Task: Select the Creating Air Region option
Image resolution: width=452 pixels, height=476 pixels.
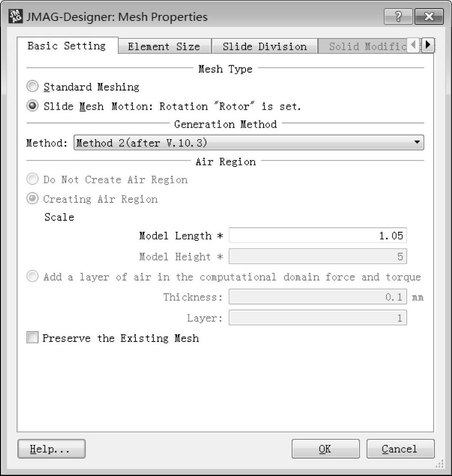Action: pos(32,199)
